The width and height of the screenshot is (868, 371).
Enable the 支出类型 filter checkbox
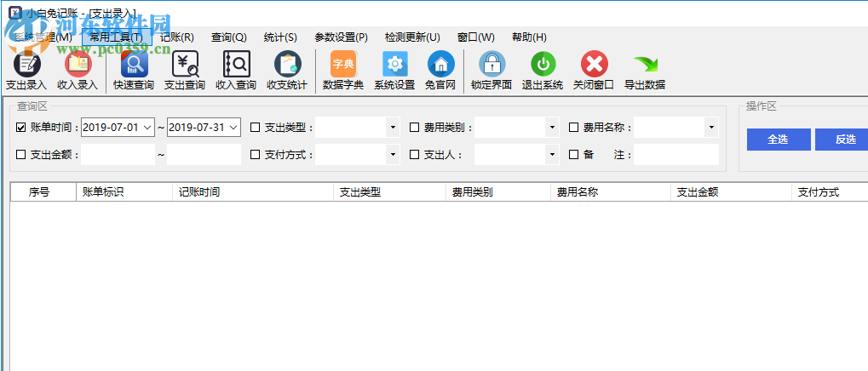(x=256, y=128)
